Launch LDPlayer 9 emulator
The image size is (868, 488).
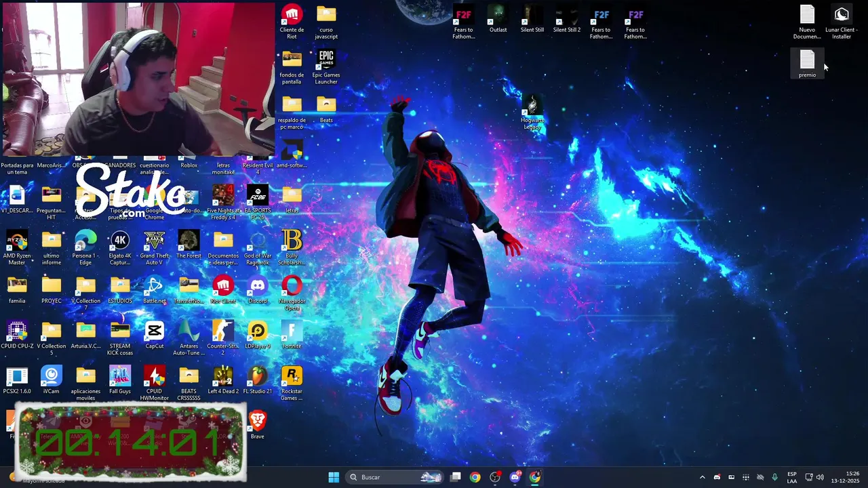click(258, 335)
